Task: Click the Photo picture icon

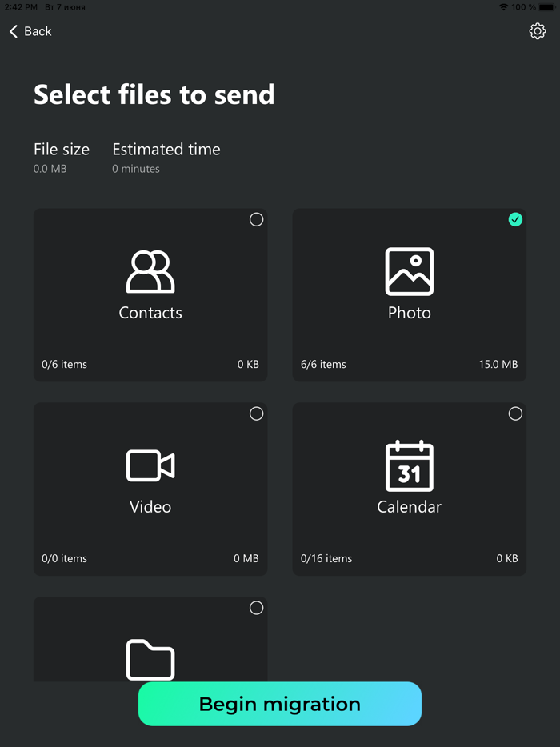Action: coord(409,271)
